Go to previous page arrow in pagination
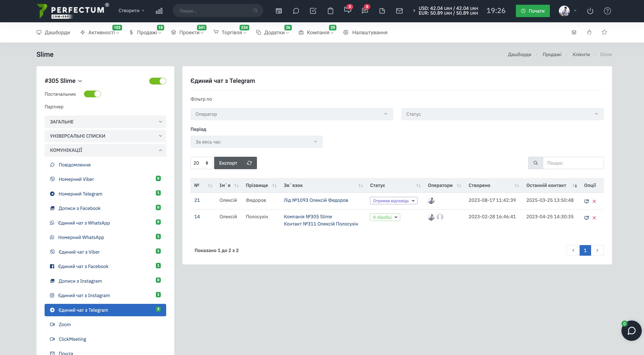The width and height of the screenshot is (644, 355). click(573, 250)
